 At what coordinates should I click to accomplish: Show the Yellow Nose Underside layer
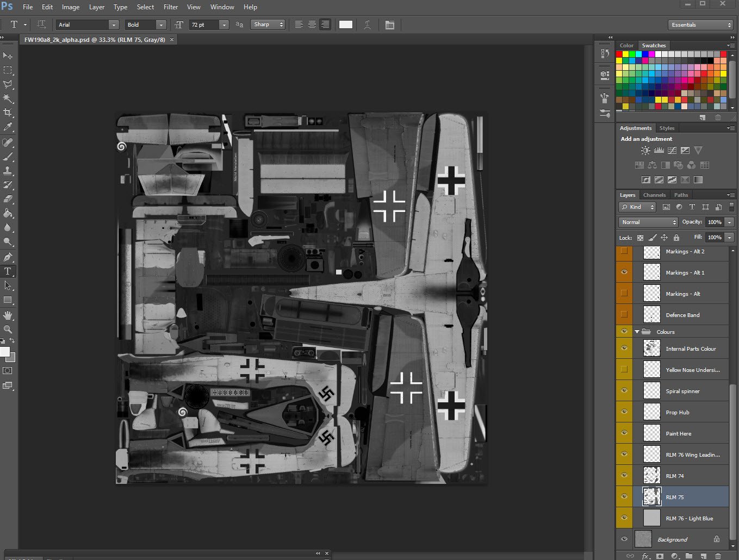tap(624, 370)
